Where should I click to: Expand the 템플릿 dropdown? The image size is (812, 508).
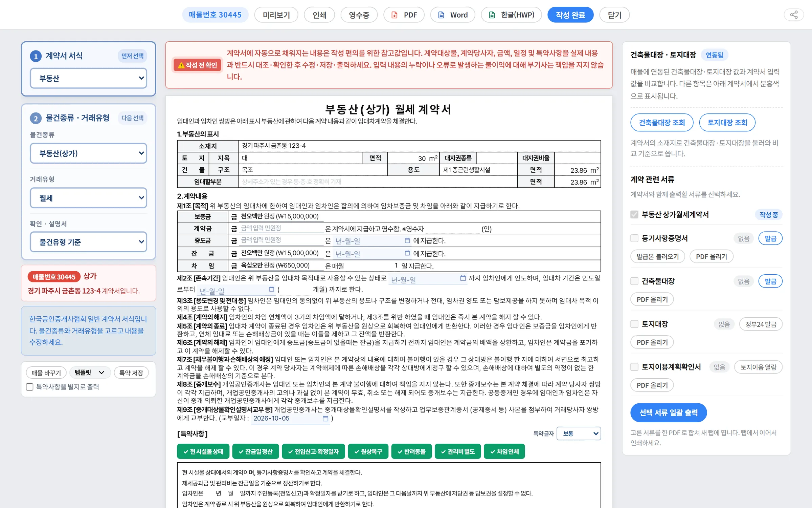click(x=90, y=373)
